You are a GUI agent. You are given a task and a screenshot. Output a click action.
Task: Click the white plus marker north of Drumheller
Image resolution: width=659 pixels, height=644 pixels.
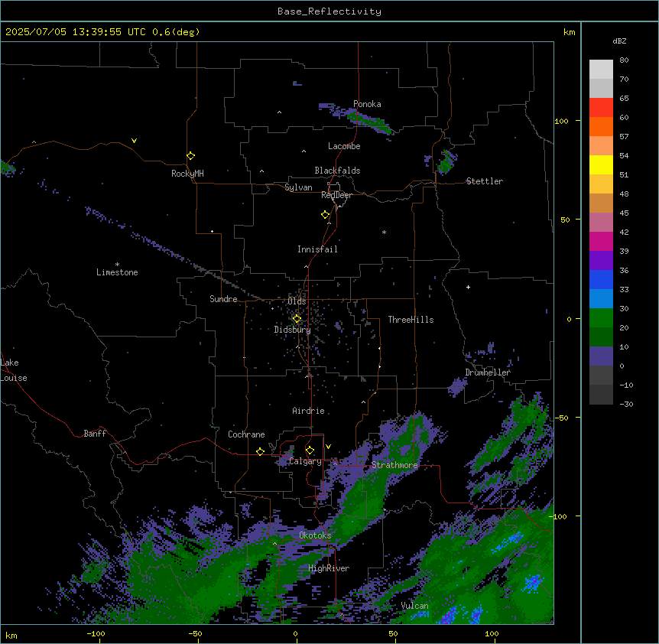pos(468,287)
